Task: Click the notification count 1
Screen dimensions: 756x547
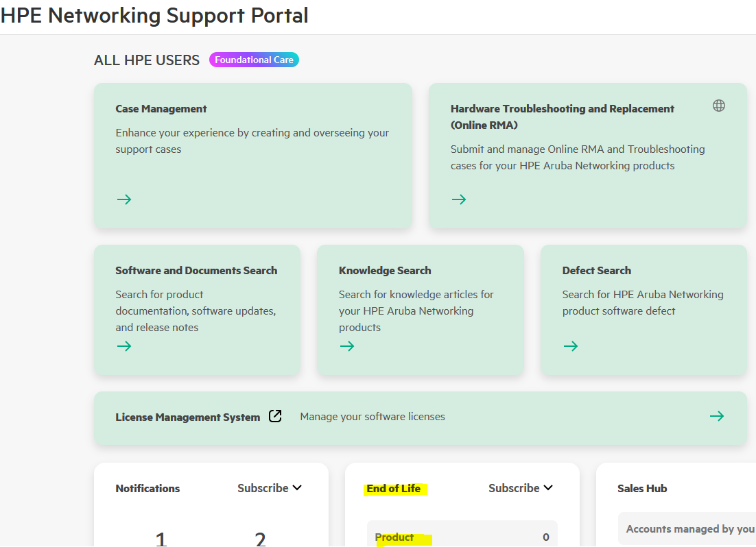Action: click(x=161, y=539)
